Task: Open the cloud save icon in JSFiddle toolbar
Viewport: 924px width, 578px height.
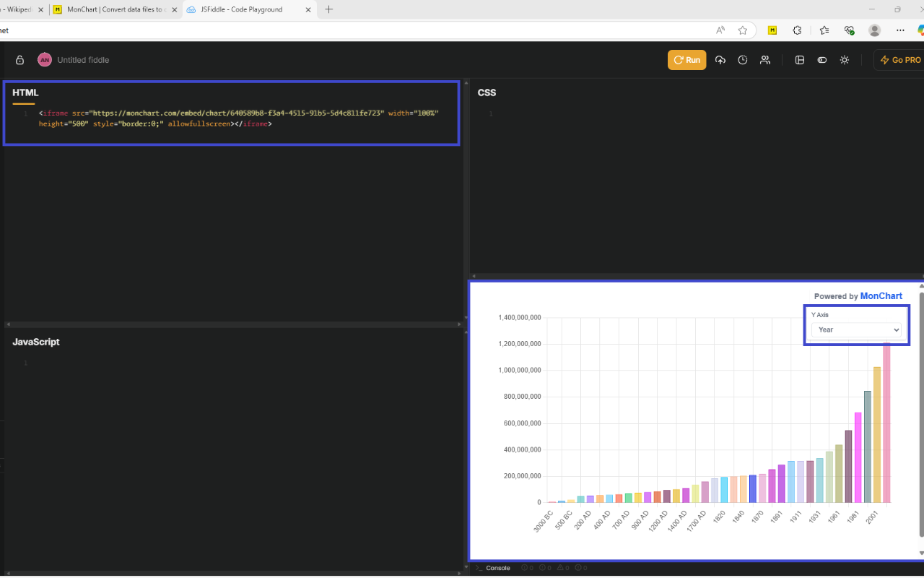Action: (x=720, y=60)
